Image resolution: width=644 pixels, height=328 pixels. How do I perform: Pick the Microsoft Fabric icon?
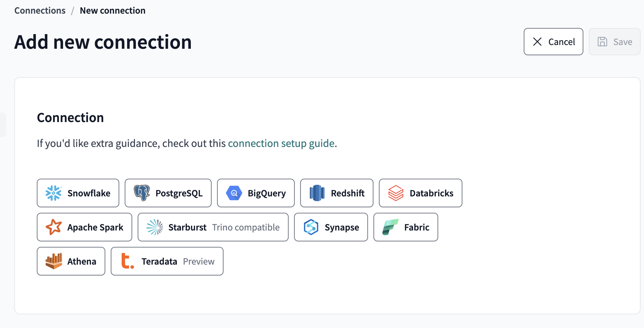[390, 227]
